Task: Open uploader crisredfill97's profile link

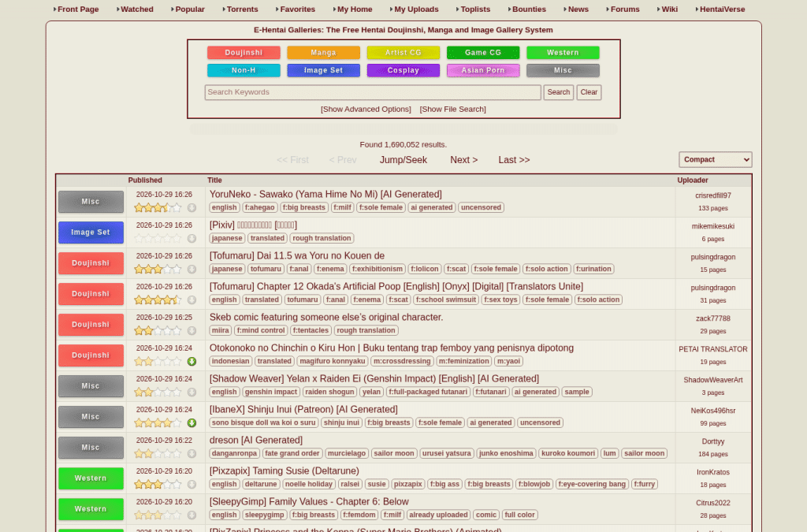Action: click(x=712, y=195)
